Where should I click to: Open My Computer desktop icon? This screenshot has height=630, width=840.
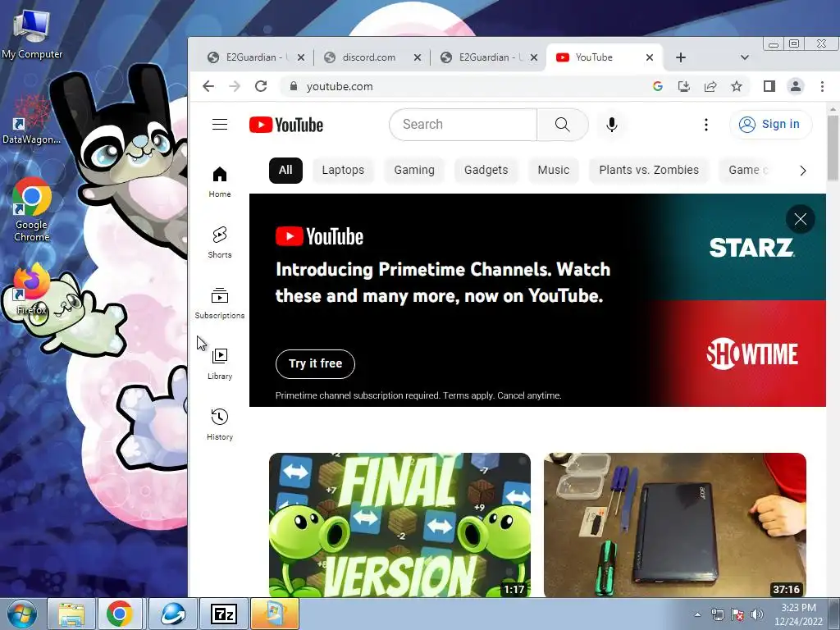(32, 33)
